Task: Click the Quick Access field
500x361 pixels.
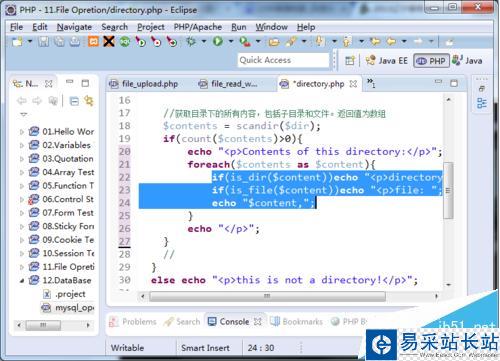Action: 283,60
